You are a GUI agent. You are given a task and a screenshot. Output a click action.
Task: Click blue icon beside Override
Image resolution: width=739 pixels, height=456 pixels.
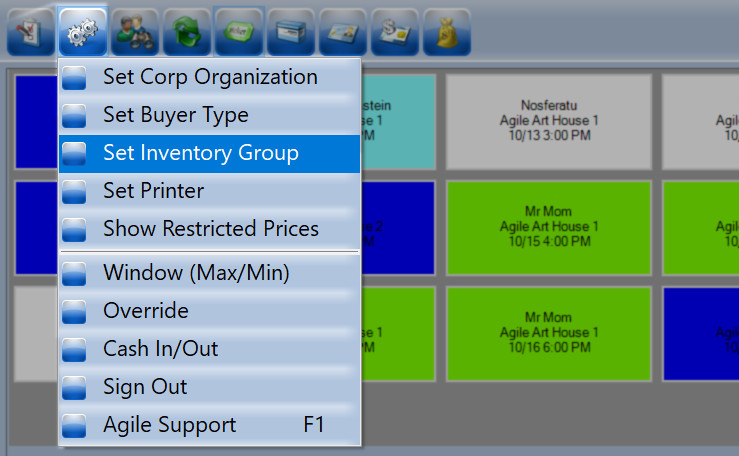point(74,312)
